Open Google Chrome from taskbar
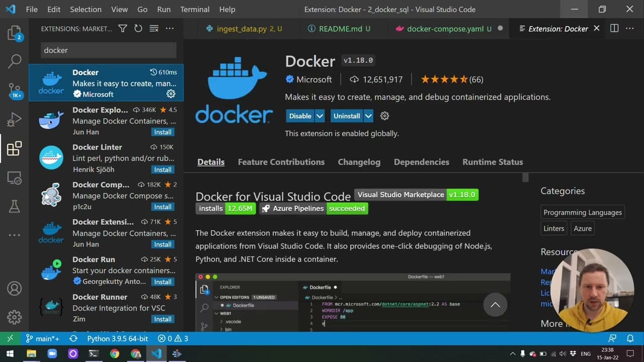 coord(115,354)
